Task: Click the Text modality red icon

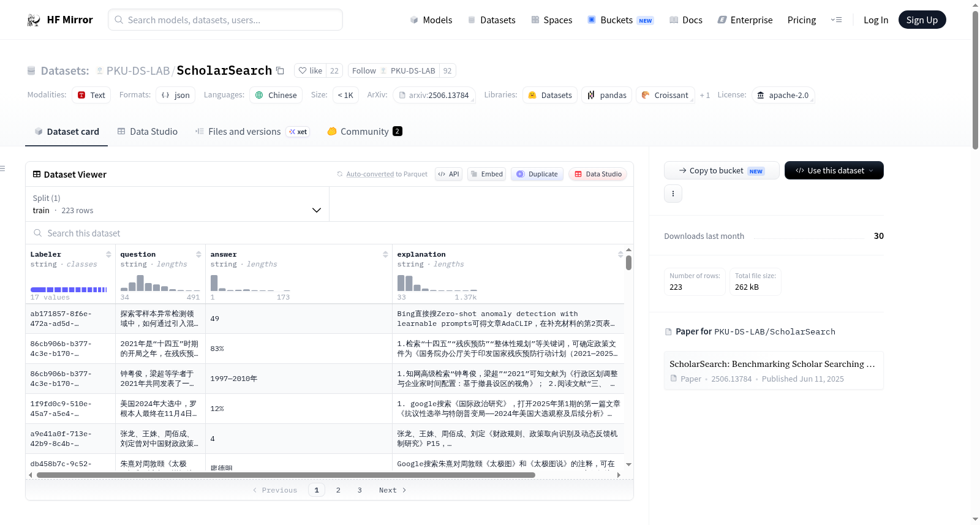Action: click(x=81, y=95)
